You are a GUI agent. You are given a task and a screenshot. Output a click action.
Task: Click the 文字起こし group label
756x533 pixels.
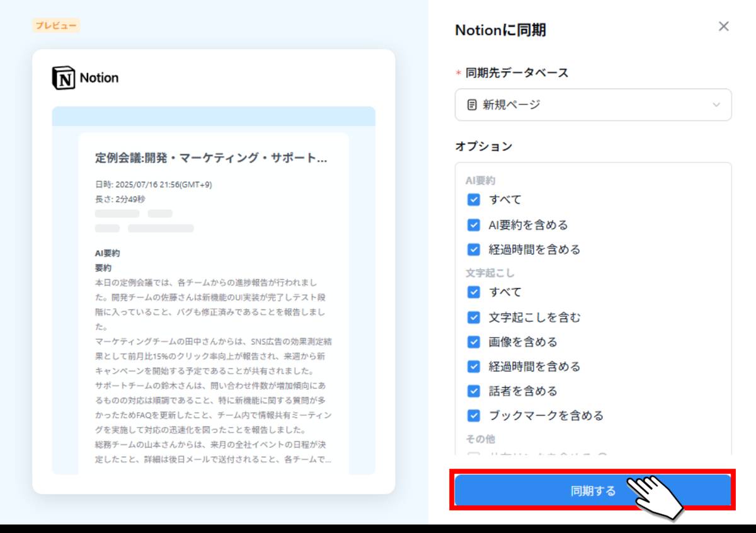point(490,273)
